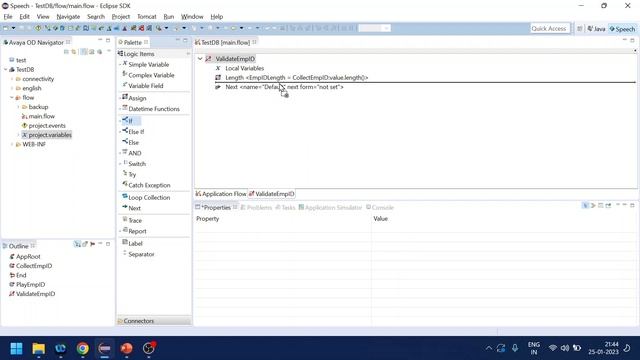
Task: Expand the backup folder
Action: coord(18,107)
